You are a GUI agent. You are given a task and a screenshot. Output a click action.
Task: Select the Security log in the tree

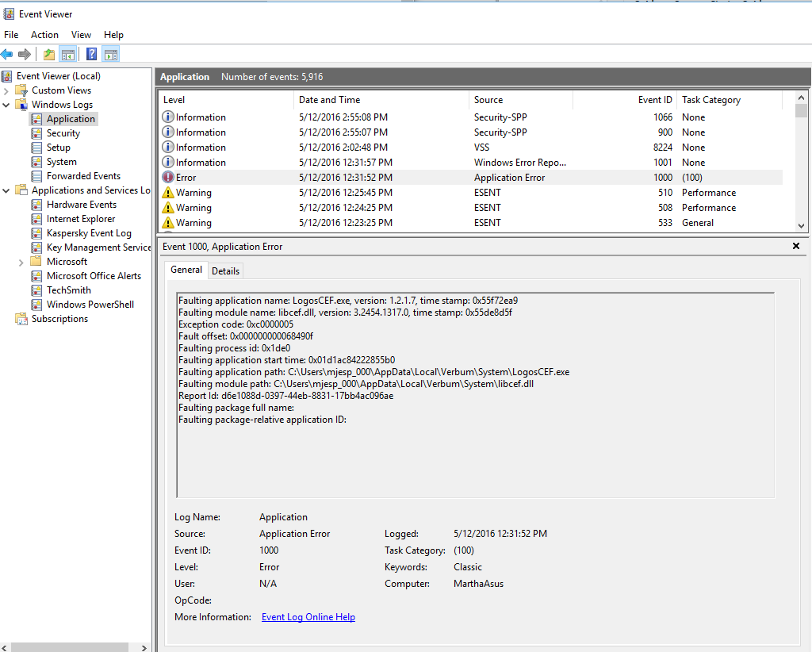click(x=63, y=133)
